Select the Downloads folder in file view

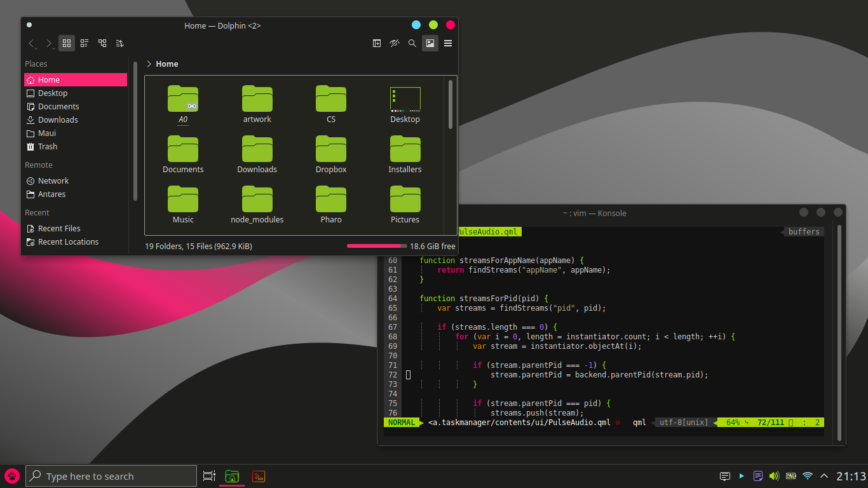[x=257, y=155]
